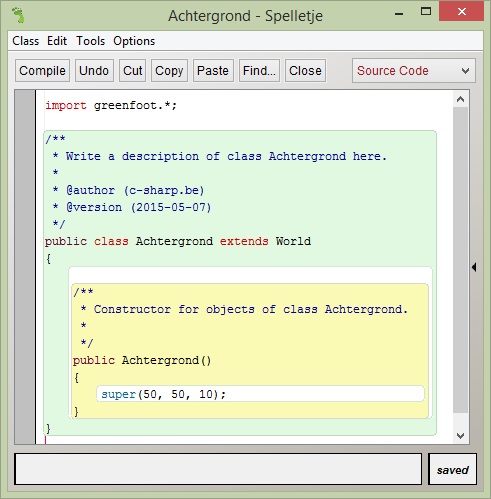Click the Compile button
The width and height of the screenshot is (491, 499).
tap(42, 71)
